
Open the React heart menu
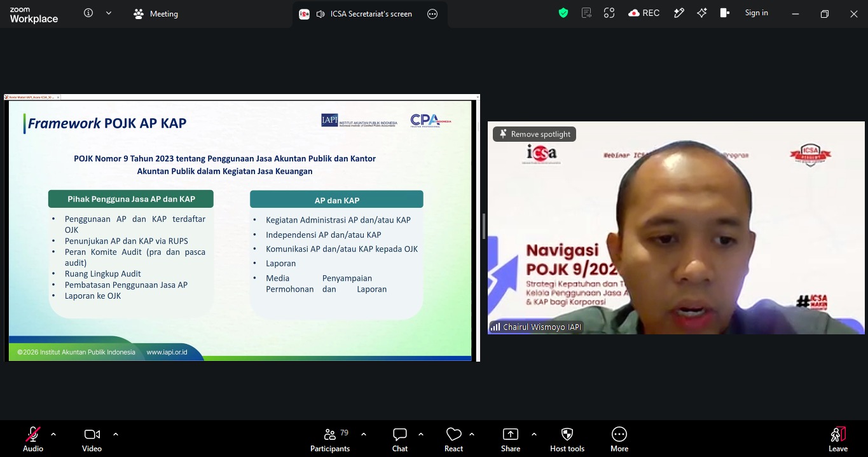click(453, 439)
